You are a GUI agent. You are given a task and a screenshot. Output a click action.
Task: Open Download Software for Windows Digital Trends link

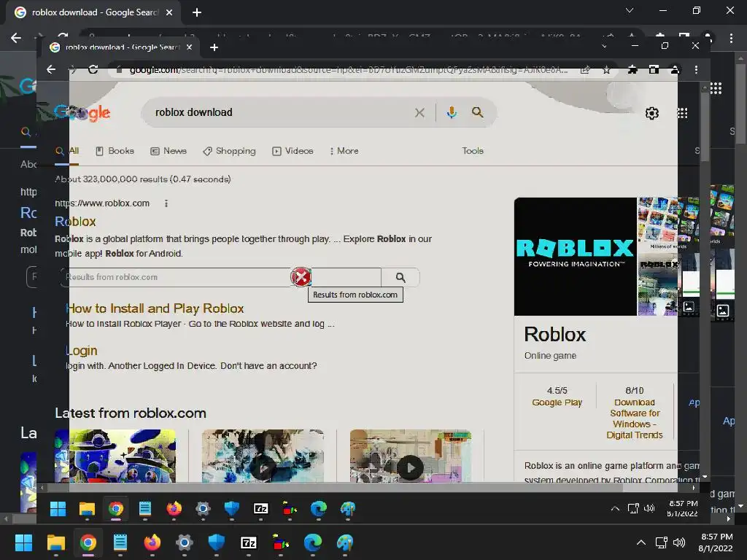(x=635, y=419)
